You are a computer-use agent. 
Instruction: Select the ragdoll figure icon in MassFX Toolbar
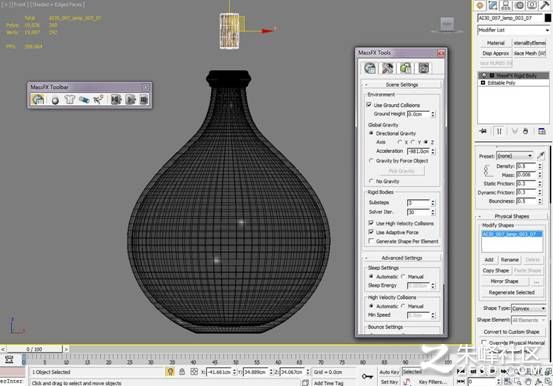coord(98,100)
